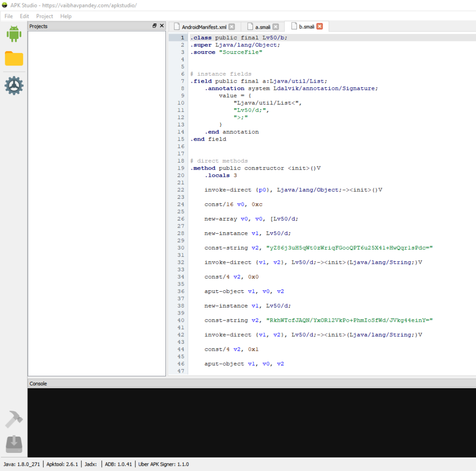This screenshot has height=471, width=476.
Task: Float the Projects panel
Action: pyautogui.click(x=155, y=26)
